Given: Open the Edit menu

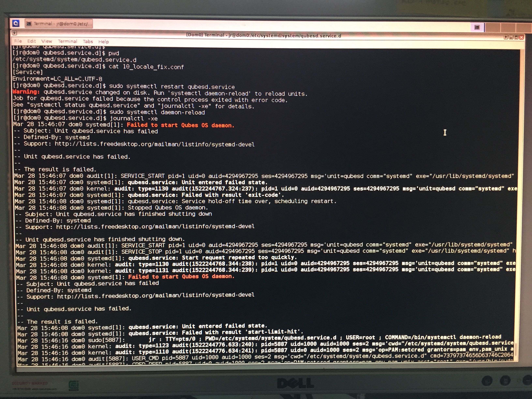Looking at the screenshot, I should point(31,41).
